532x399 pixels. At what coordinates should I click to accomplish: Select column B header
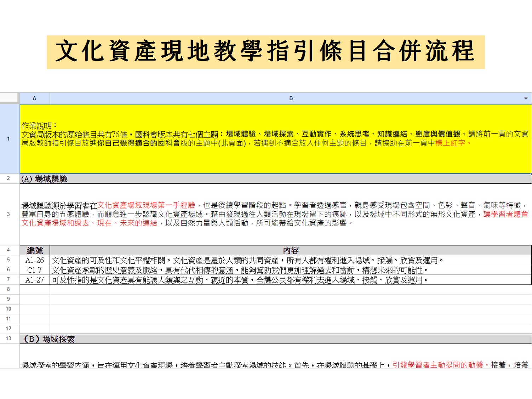click(290, 98)
